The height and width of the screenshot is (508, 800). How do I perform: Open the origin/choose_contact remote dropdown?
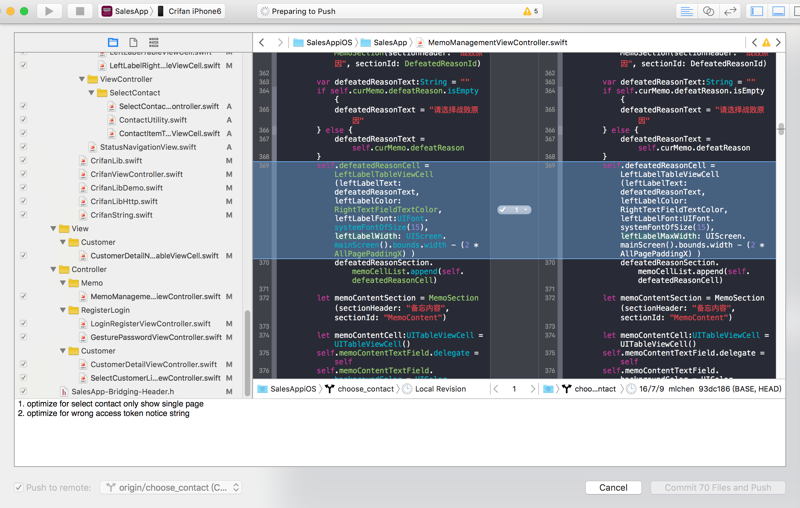click(171, 487)
